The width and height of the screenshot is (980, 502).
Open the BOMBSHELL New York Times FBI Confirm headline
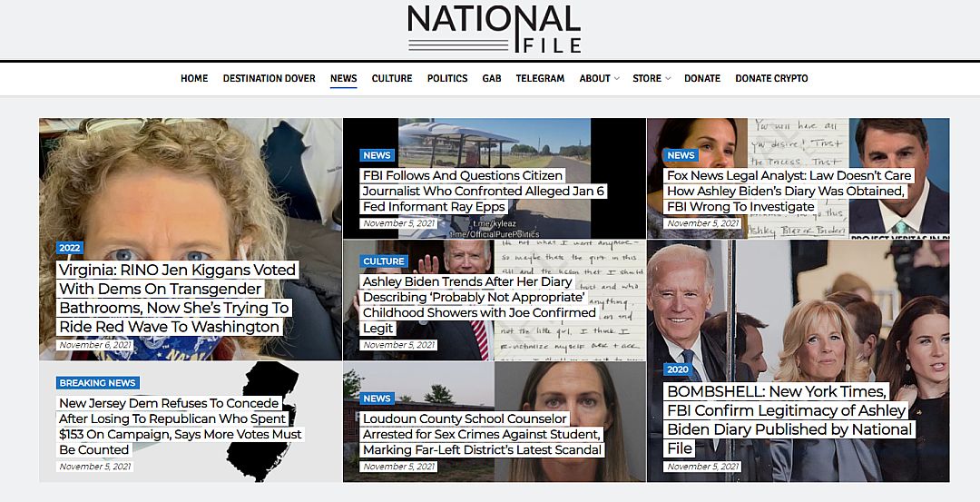pos(790,419)
